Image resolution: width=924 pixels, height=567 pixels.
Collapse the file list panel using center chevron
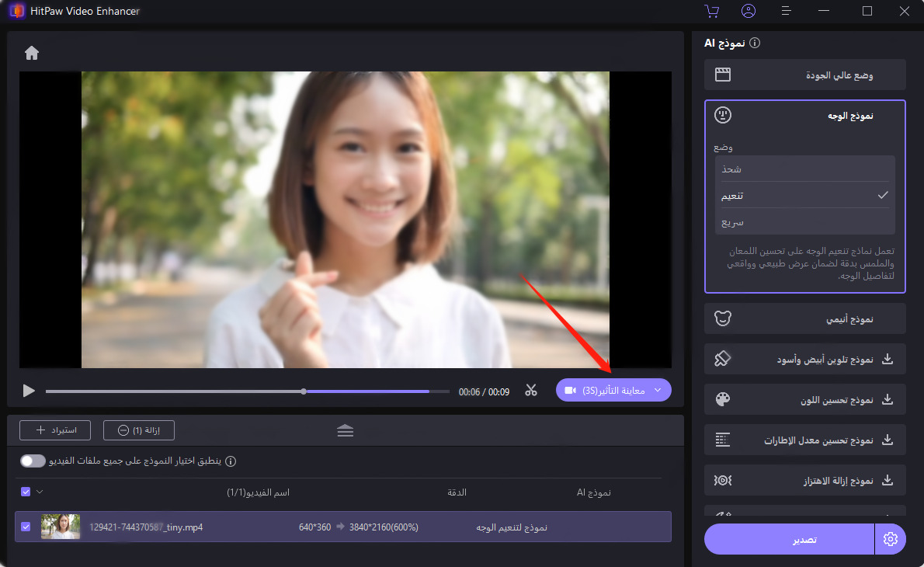(x=345, y=430)
